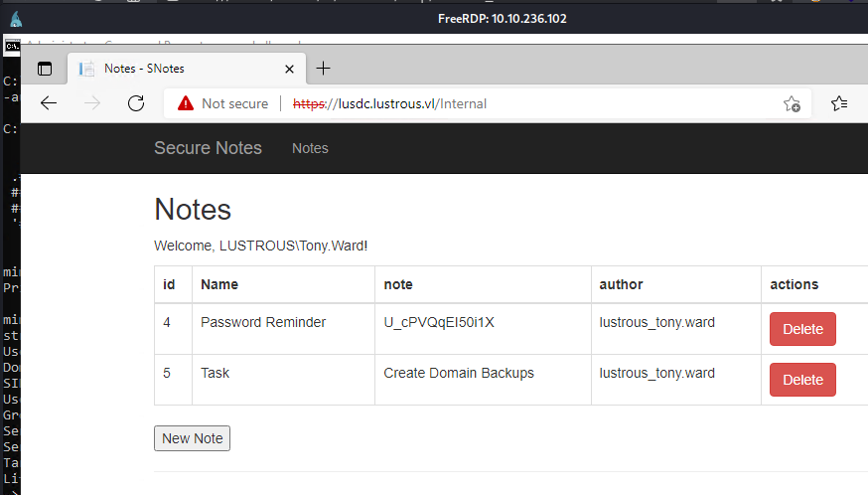Delete the Password Reminder note

(802, 329)
